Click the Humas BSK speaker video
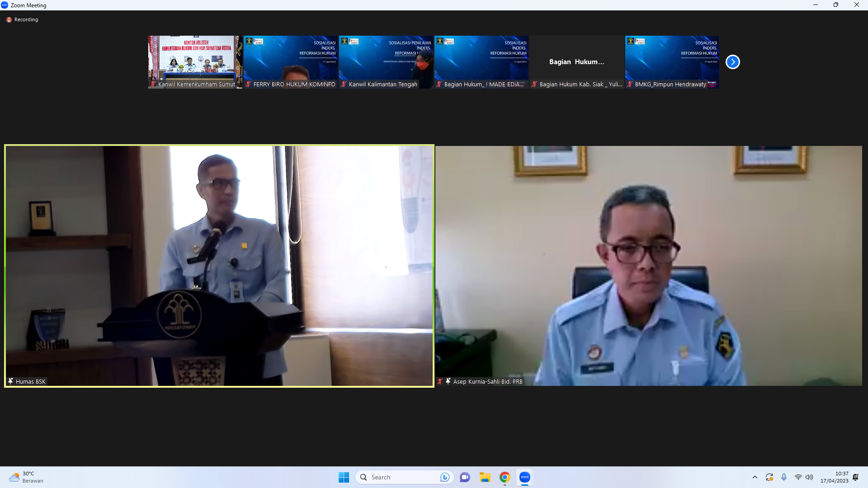Image resolution: width=868 pixels, height=488 pixels. pyautogui.click(x=219, y=266)
